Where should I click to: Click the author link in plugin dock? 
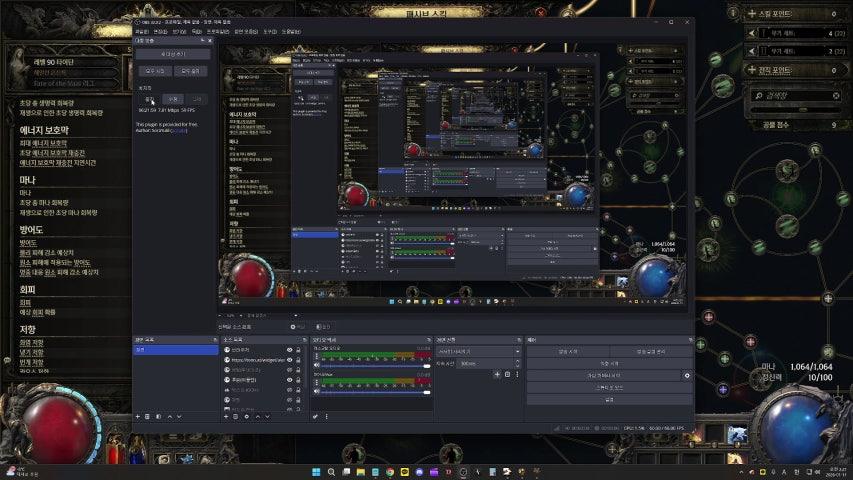(179, 130)
